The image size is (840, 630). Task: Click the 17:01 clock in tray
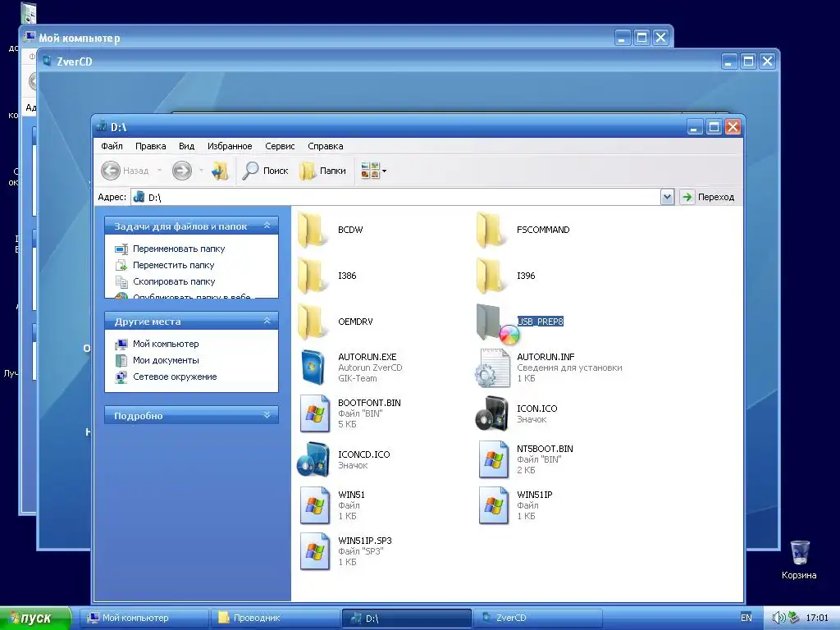tap(817, 619)
